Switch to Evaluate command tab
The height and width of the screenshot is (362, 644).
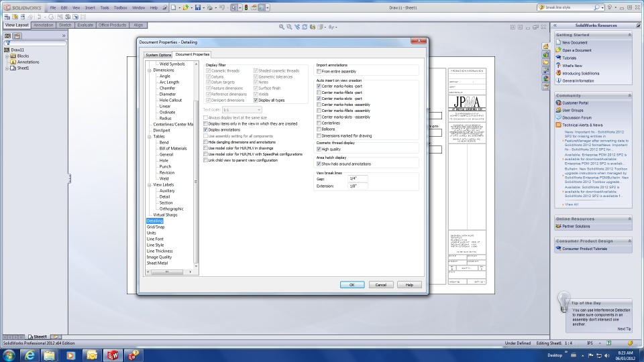coord(85,25)
